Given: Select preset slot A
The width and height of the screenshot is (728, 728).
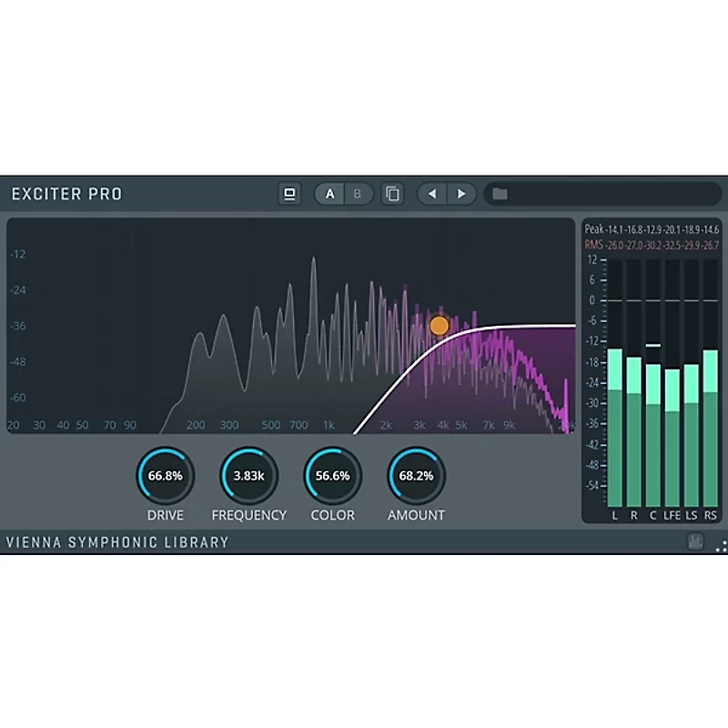Looking at the screenshot, I should click(x=329, y=194).
